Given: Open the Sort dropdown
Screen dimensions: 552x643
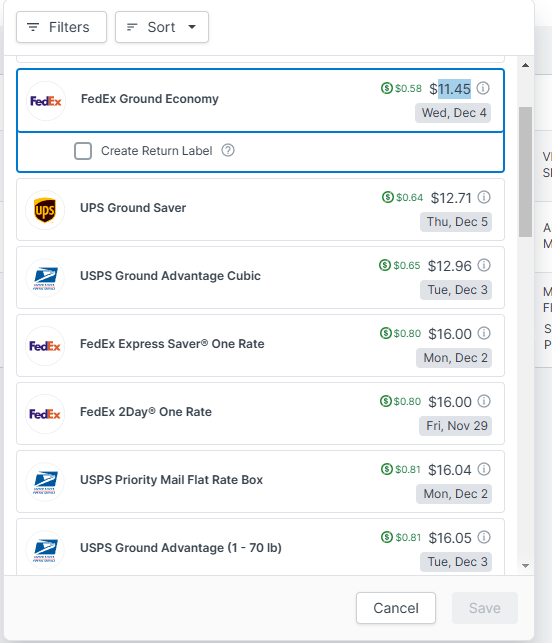Looking at the screenshot, I should click(x=162, y=27).
